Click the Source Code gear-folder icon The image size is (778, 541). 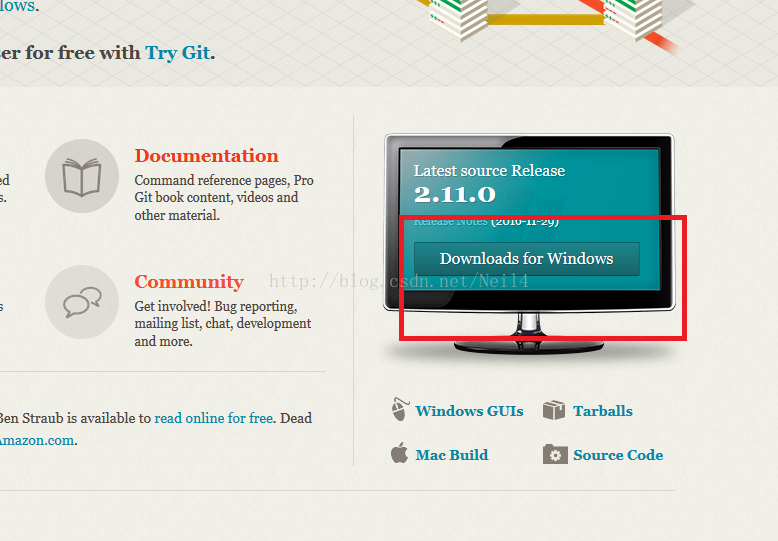pos(555,454)
